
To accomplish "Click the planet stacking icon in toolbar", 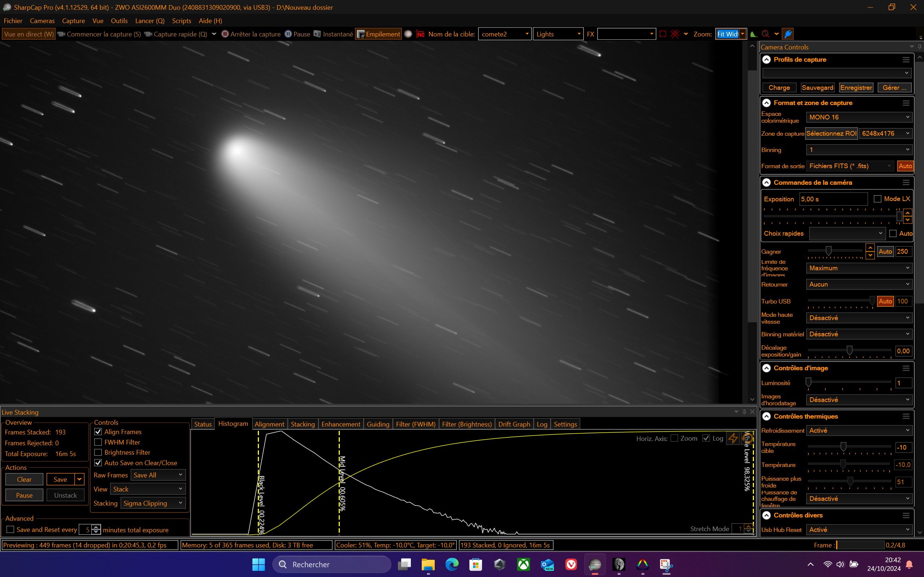I will 408,34.
